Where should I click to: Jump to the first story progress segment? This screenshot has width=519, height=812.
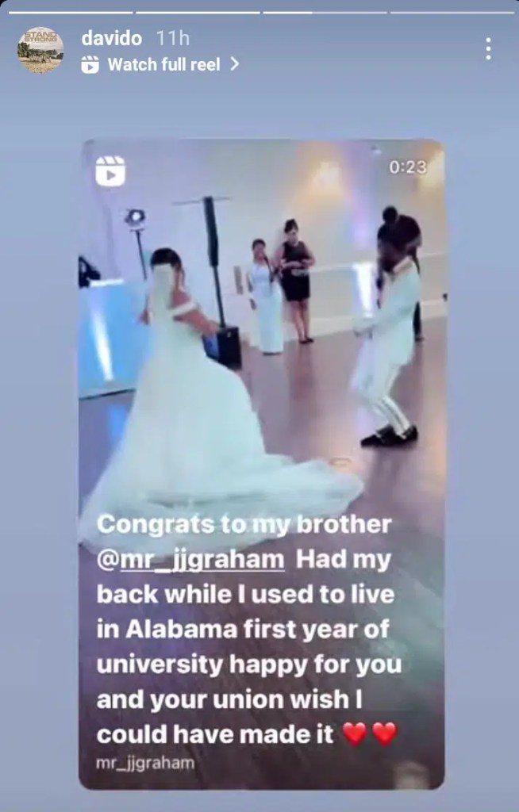click(71, 12)
